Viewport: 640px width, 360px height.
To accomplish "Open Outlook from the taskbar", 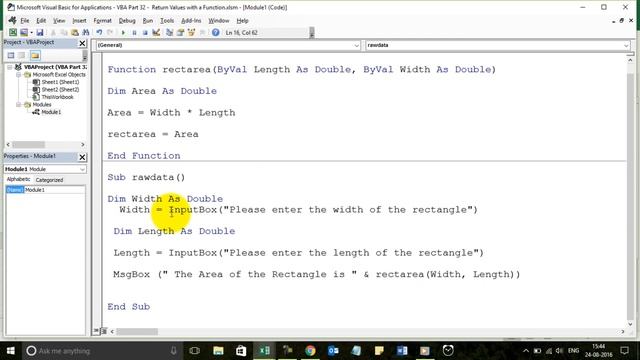I will click(x=333, y=351).
